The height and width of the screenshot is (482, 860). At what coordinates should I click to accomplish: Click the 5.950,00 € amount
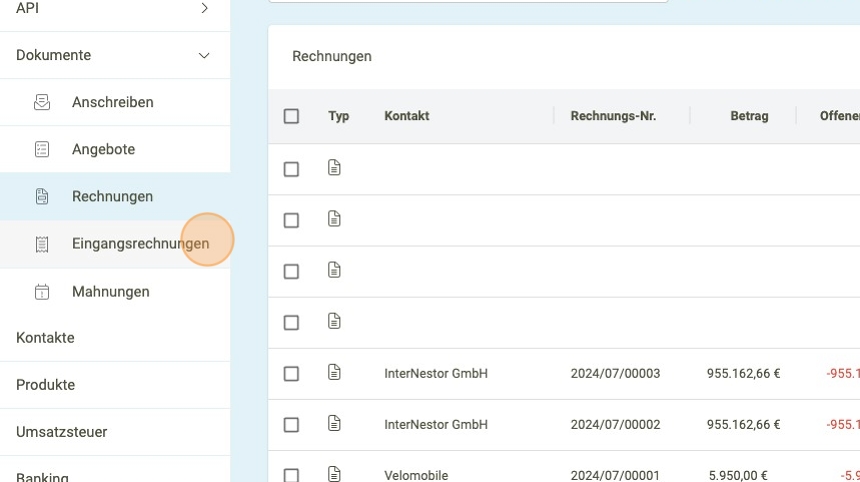[x=738, y=475]
